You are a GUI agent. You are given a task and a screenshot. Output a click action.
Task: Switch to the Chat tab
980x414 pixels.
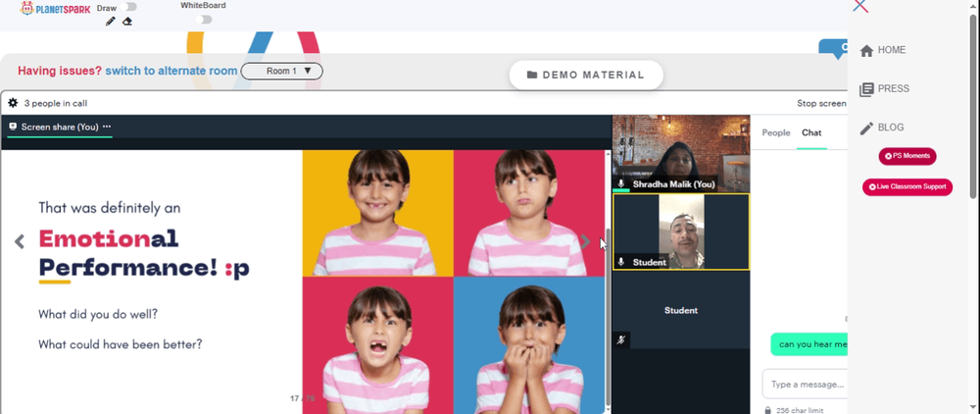pyautogui.click(x=811, y=132)
